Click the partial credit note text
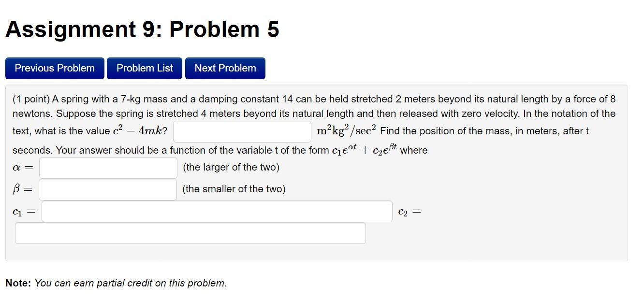 pyautogui.click(x=116, y=284)
